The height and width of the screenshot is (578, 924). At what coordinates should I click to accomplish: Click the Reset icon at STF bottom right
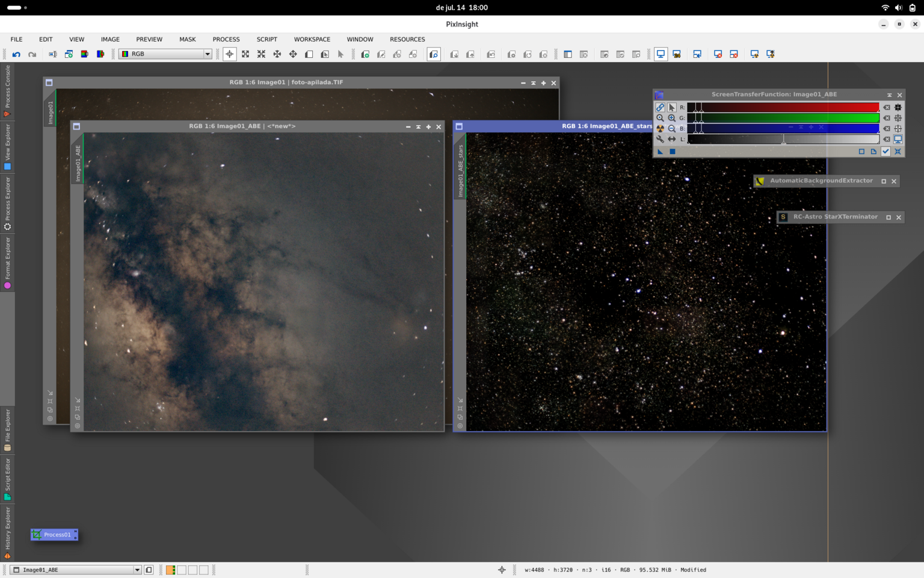point(898,152)
